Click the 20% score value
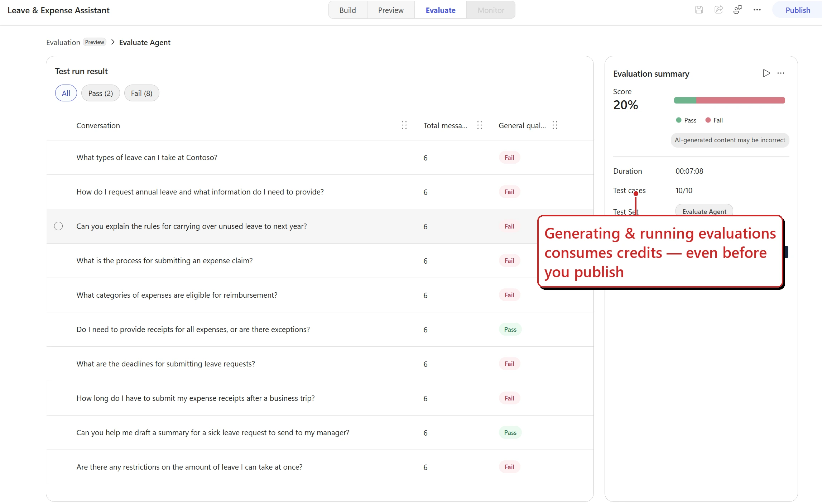 point(625,105)
